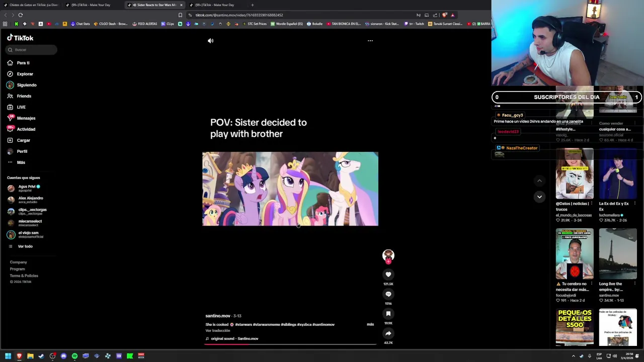The width and height of the screenshot is (644, 362).
Task: Reload the page with the refresh icon
Action: 21,15
